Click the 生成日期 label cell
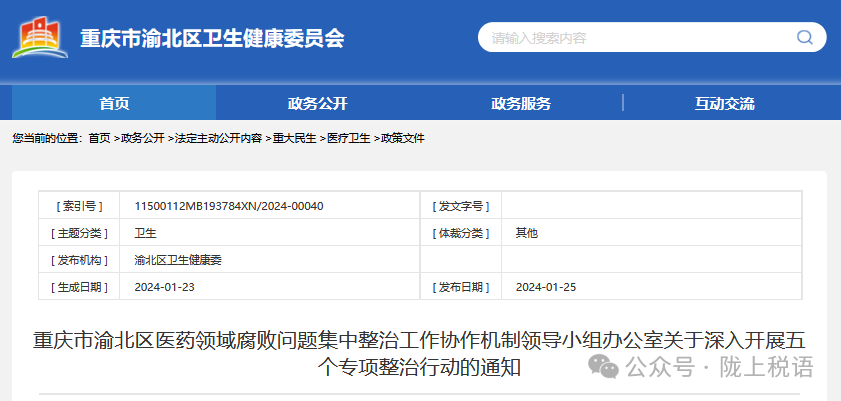Viewport: 841px width, 401px height. 79,287
